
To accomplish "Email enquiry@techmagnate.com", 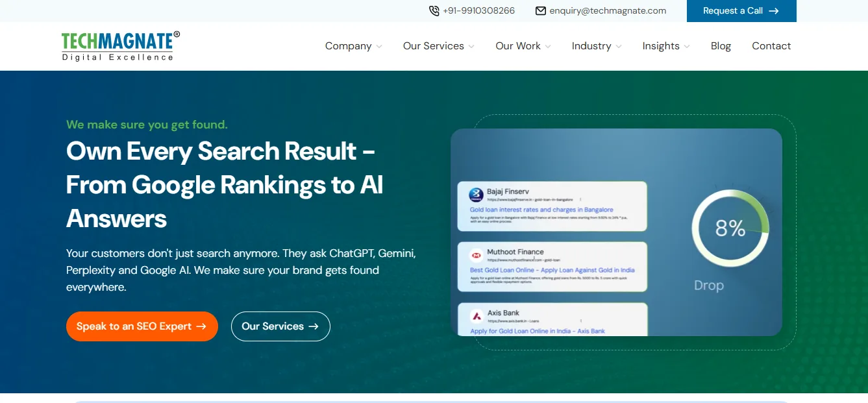I will coord(608,11).
